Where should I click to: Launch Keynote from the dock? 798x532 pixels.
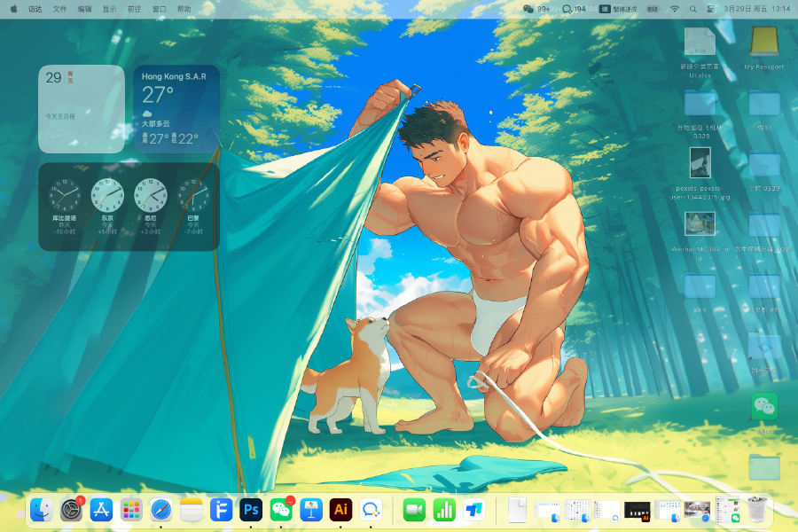310,510
